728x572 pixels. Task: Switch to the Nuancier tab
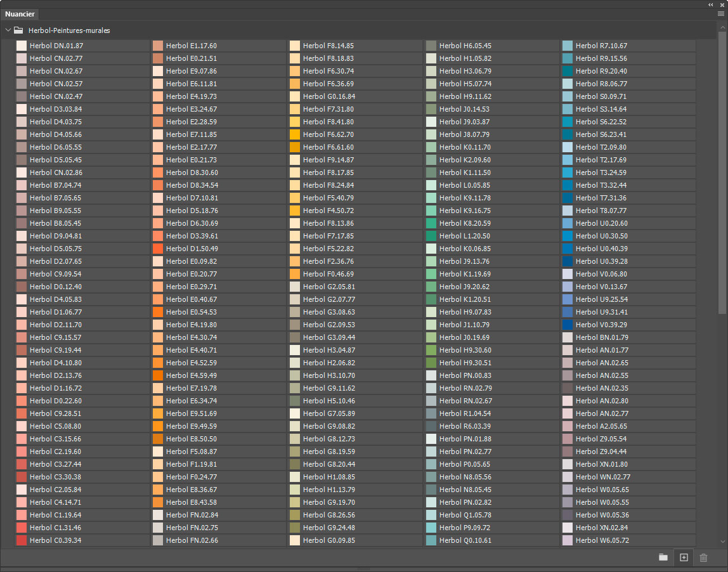pyautogui.click(x=20, y=14)
